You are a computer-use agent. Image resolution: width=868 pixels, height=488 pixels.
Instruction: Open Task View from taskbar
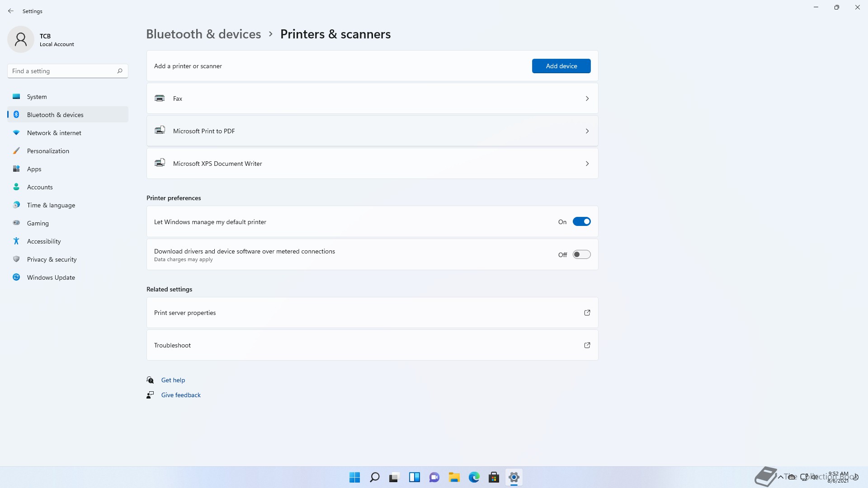[x=395, y=477]
